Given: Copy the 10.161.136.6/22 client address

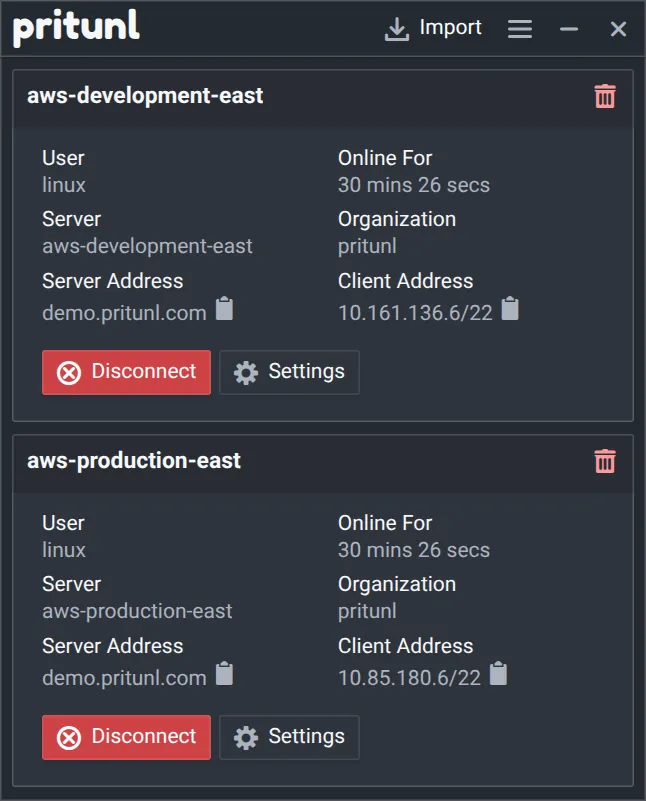Looking at the screenshot, I should coord(509,310).
